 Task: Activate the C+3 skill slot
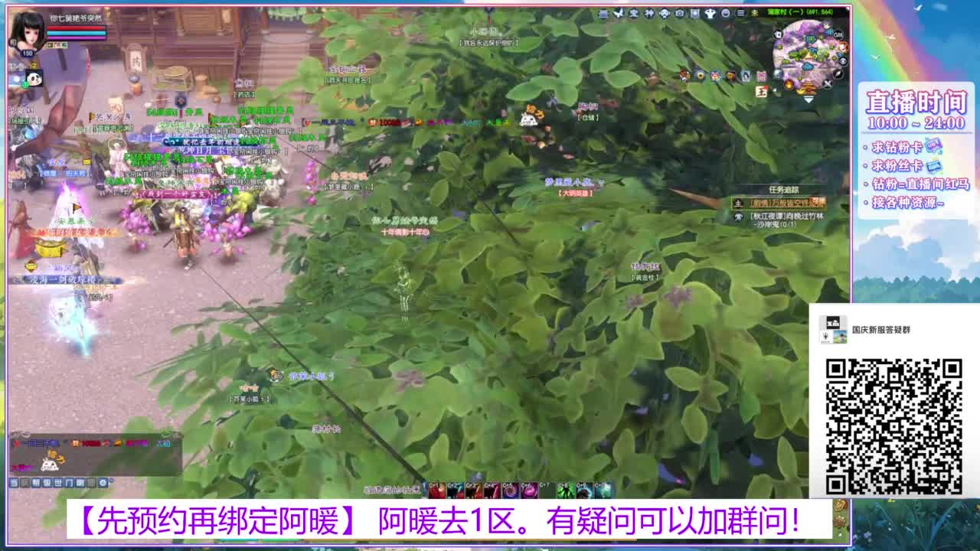click(x=474, y=491)
